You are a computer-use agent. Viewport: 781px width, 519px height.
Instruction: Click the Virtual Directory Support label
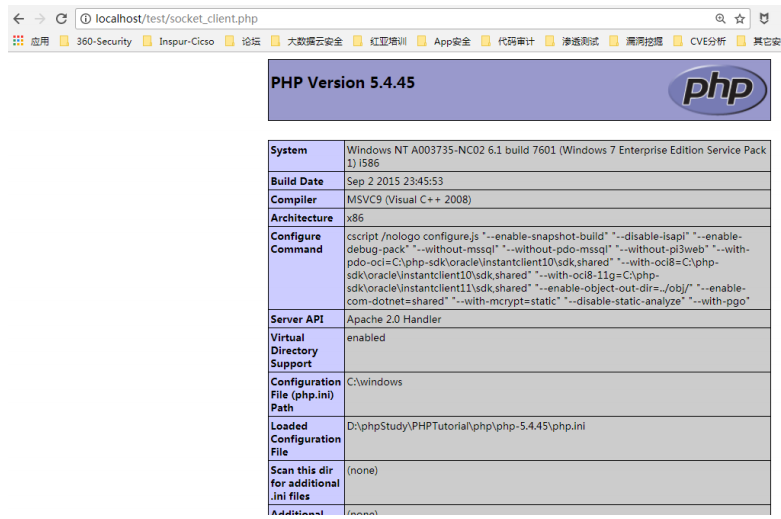(x=294, y=351)
